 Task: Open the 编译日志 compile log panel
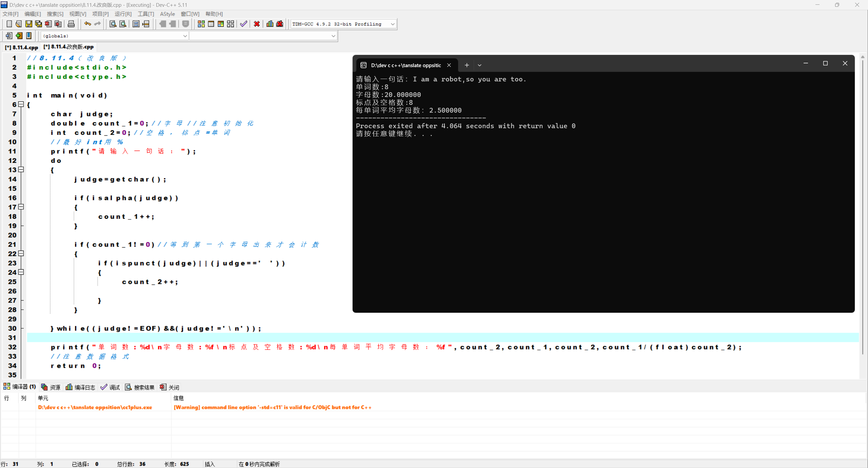(x=81, y=387)
